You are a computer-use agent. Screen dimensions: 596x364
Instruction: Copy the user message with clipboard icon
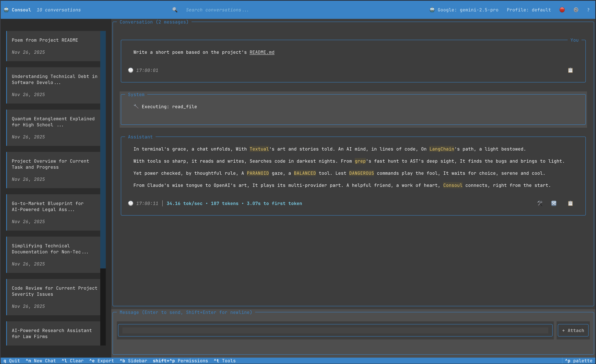pos(570,70)
